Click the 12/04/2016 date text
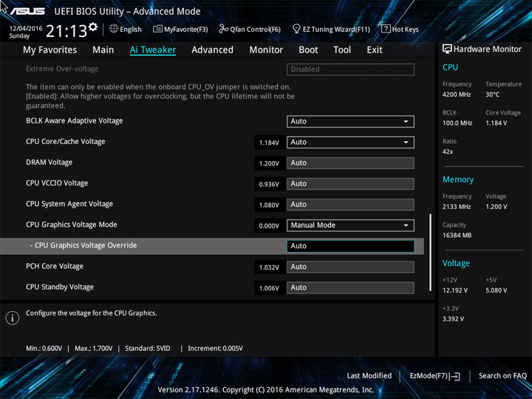The width and height of the screenshot is (532, 399). pyautogui.click(x=26, y=29)
